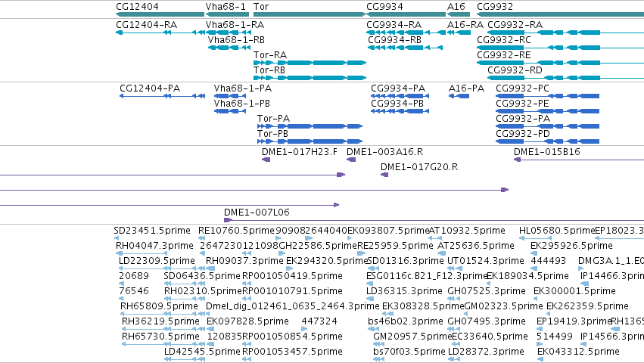Click the Vha68-1-PA protein label
The image size is (644, 363).
[x=243, y=88]
